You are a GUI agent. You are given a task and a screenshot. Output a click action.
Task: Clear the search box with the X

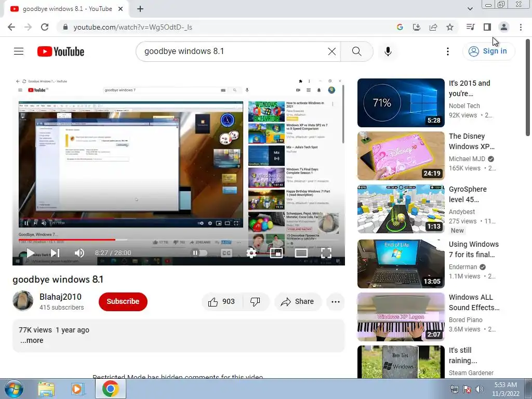(332, 51)
